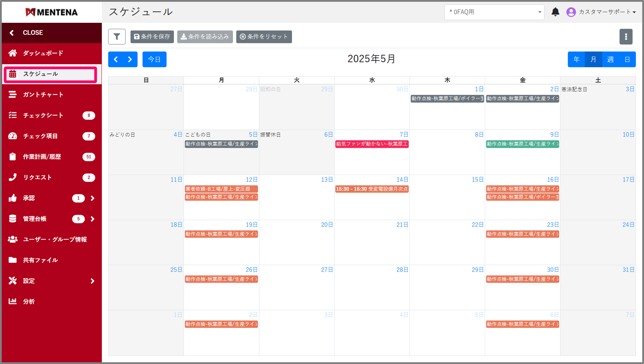Go to previous month arrow
This screenshot has width=644, height=364.
tap(116, 59)
